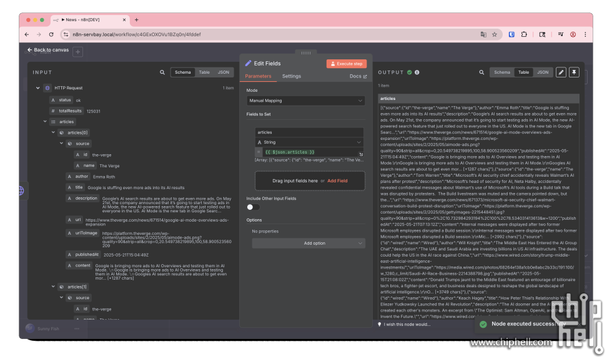Viewport: 612px width, 364px height.
Task: Select input Schema view
Action: (x=182, y=72)
